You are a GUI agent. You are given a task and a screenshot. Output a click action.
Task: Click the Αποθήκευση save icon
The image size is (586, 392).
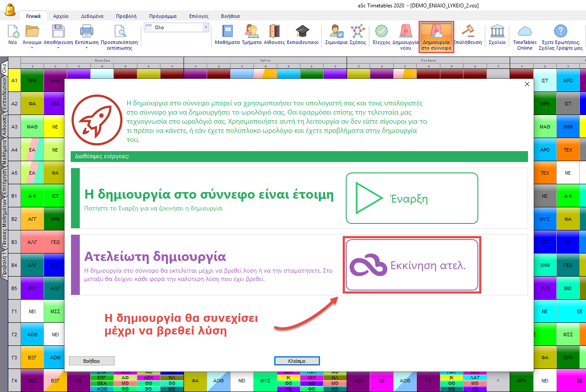(x=58, y=32)
